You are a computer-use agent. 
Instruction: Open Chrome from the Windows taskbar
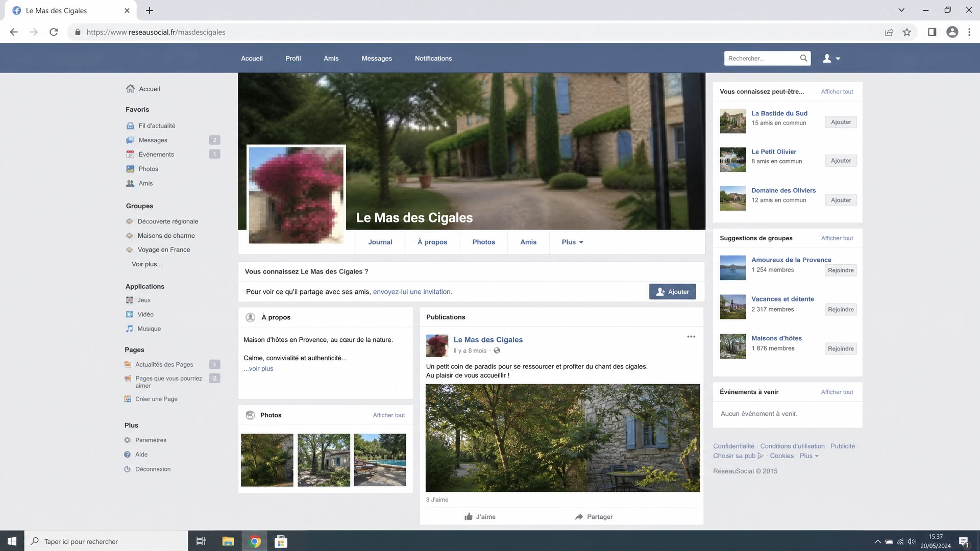tap(255, 541)
